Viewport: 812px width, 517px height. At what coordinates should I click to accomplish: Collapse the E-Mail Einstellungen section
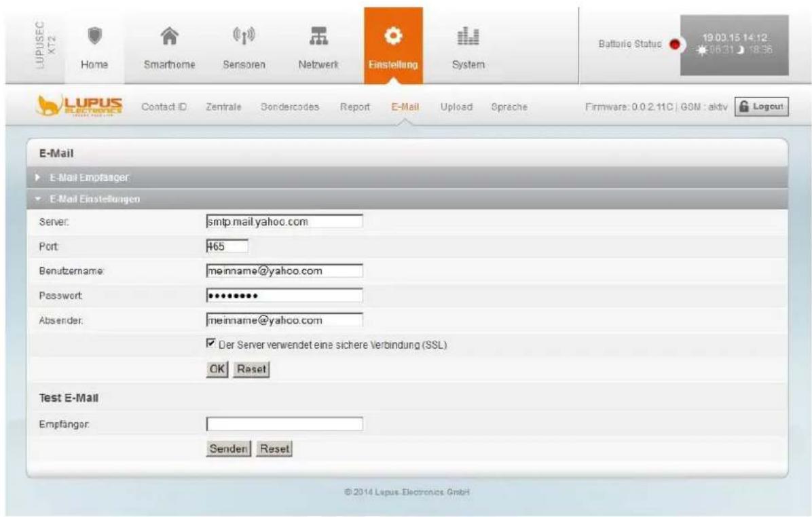click(x=407, y=199)
